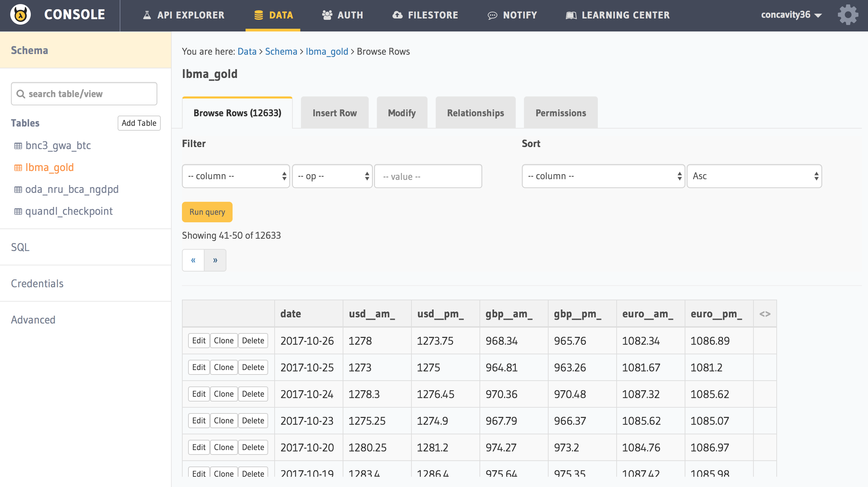Focus the search table/view field
This screenshot has height=487, width=868.
pyautogui.click(x=84, y=94)
